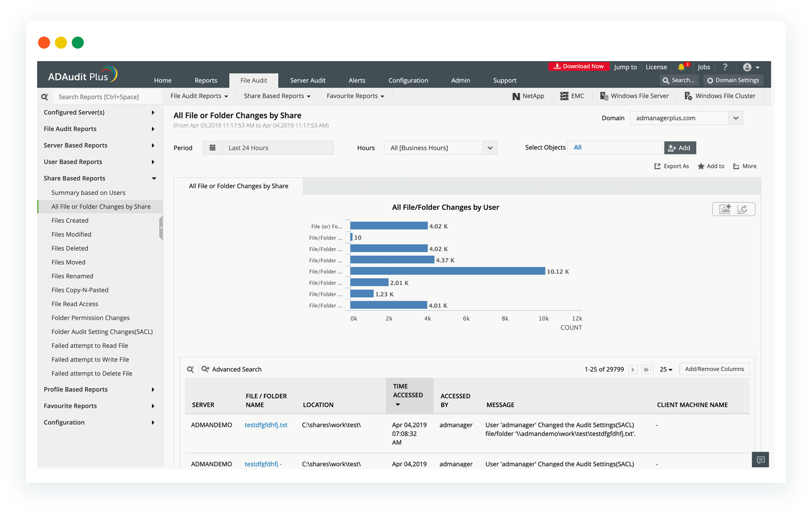
Task: Click the top Search box
Action: [x=679, y=80]
